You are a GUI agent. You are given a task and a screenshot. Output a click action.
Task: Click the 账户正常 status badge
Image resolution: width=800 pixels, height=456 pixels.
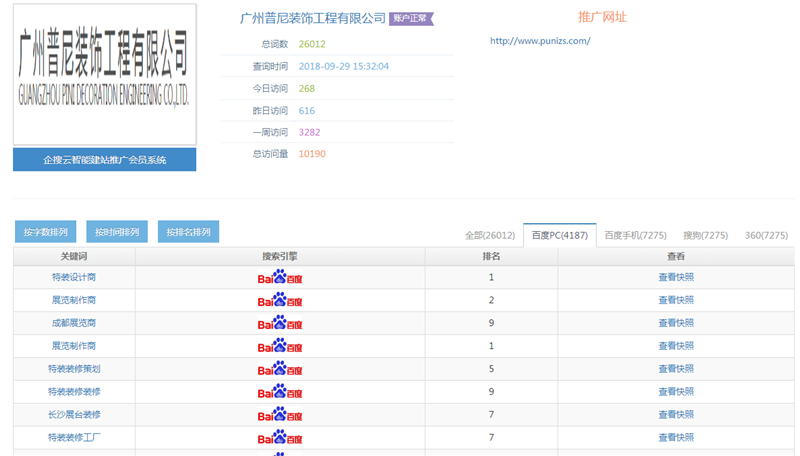[411, 18]
